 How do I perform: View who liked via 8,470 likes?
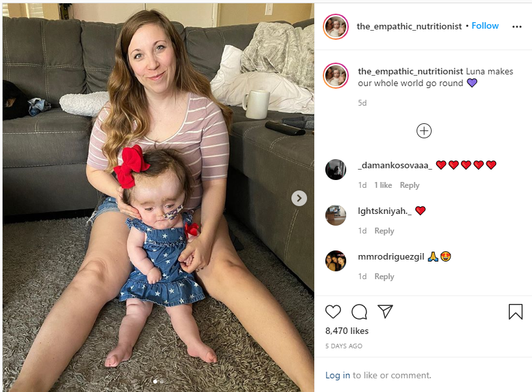click(x=347, y=331)
